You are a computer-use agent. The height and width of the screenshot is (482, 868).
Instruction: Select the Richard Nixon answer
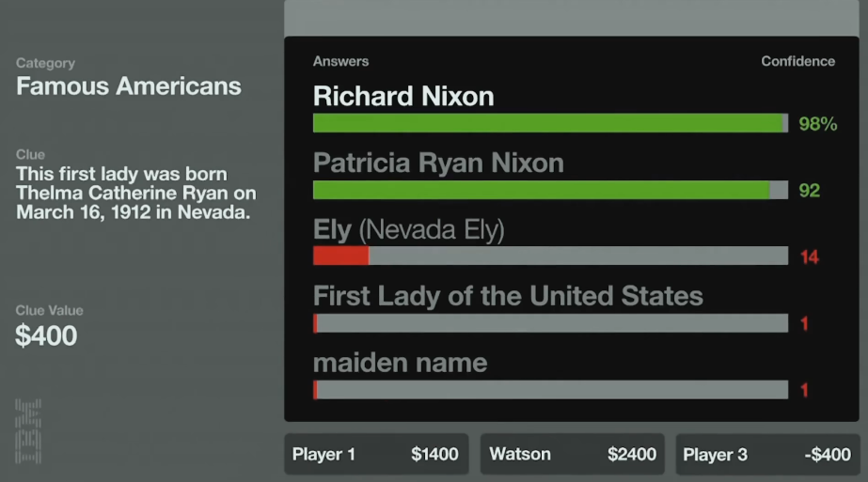pos(403,96)
